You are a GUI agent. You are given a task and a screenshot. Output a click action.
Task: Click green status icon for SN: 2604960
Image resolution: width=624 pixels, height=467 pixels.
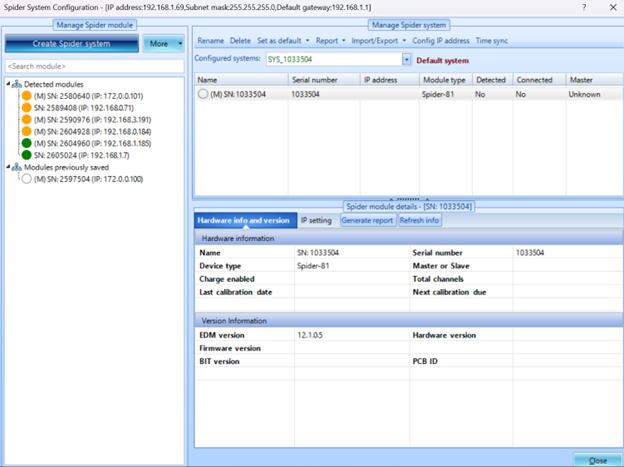[x=27, y=143]
